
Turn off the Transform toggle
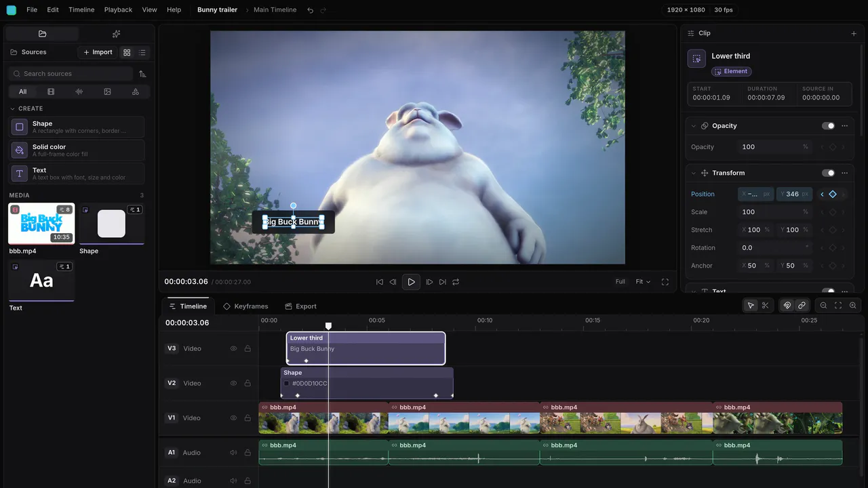(828, 173)
